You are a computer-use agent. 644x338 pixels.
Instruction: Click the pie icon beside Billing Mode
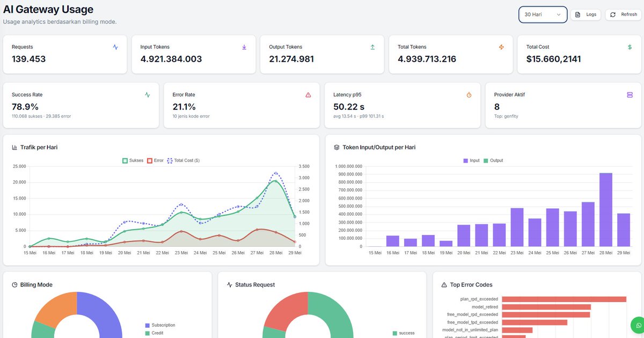(x=14, y=285)
